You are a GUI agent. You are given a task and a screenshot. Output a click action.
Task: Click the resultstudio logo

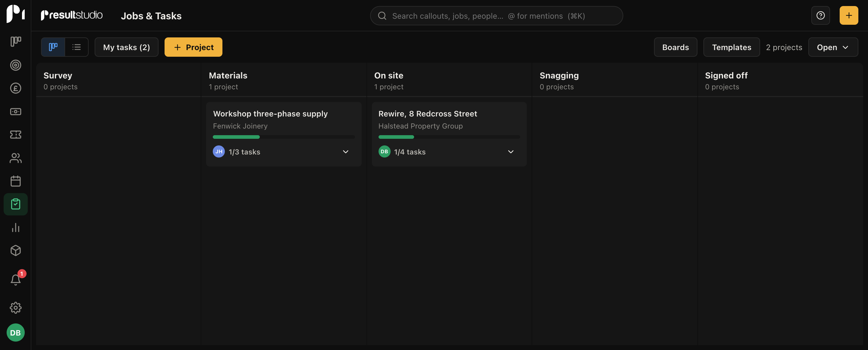coord(71,15)
